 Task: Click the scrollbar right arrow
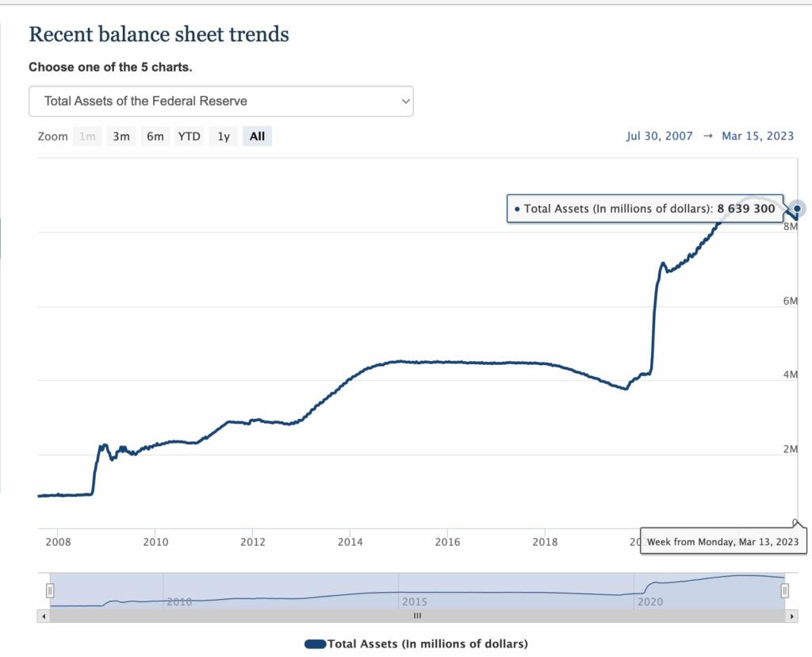(790, 616)
